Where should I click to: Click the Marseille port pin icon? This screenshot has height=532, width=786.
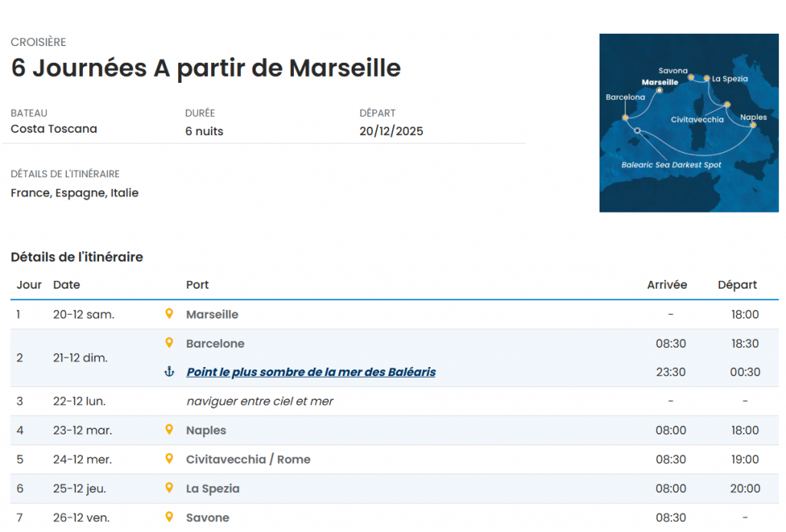point(169,314)
